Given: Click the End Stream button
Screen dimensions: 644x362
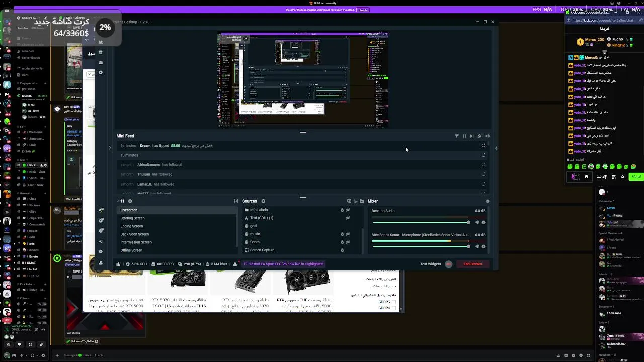Looking at the screenshot, I should click(472, 264).
